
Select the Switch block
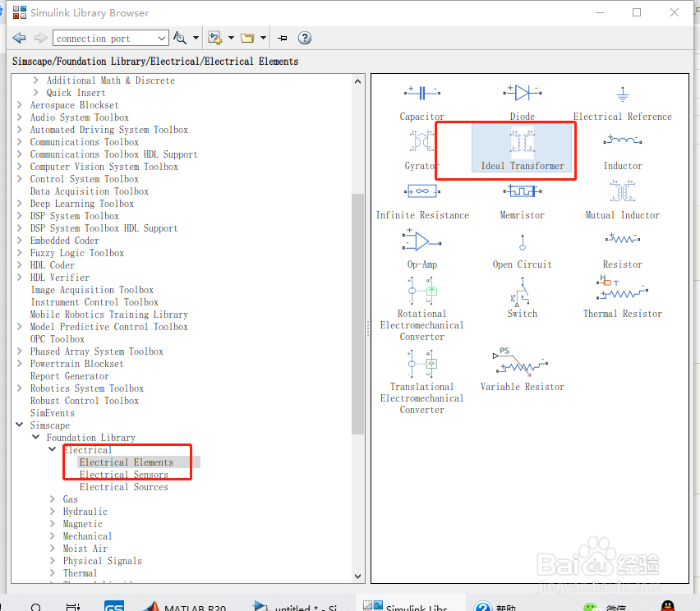[522, 297]
